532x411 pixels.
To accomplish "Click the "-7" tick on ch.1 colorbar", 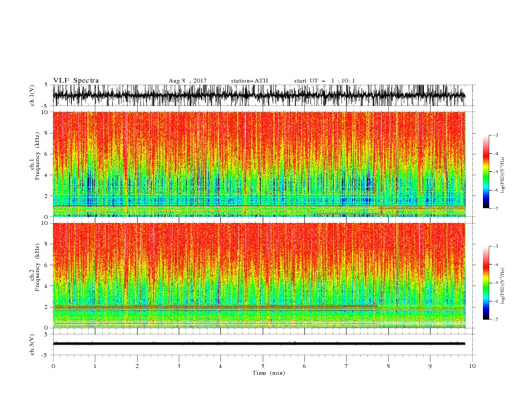I will [x=495, y=208].
